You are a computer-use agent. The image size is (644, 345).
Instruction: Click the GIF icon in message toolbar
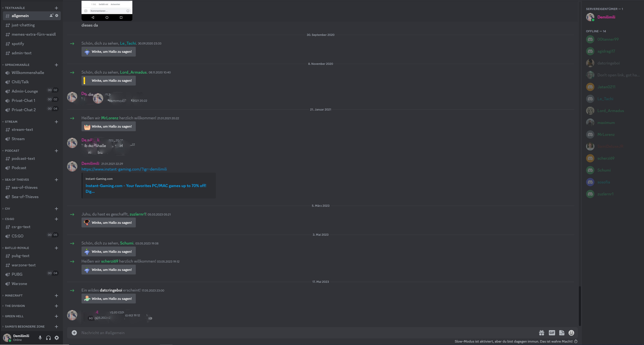click(x=552, y=333)
